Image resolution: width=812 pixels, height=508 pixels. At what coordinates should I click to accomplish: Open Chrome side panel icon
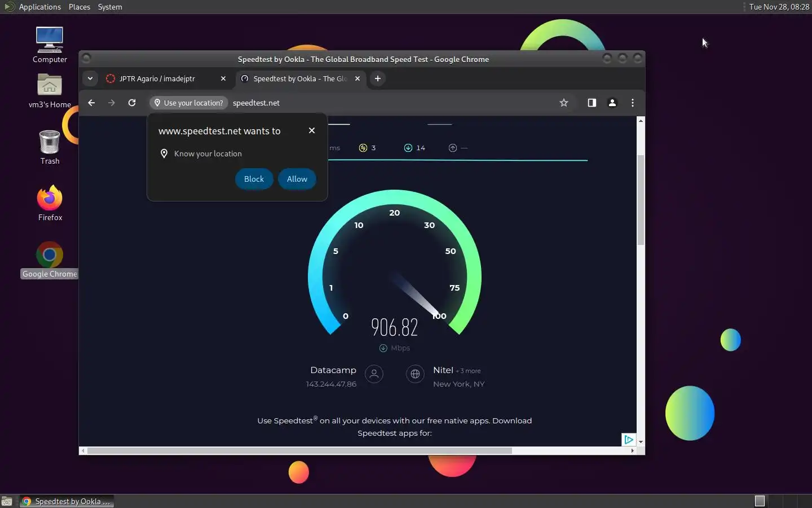pos(592,103)
